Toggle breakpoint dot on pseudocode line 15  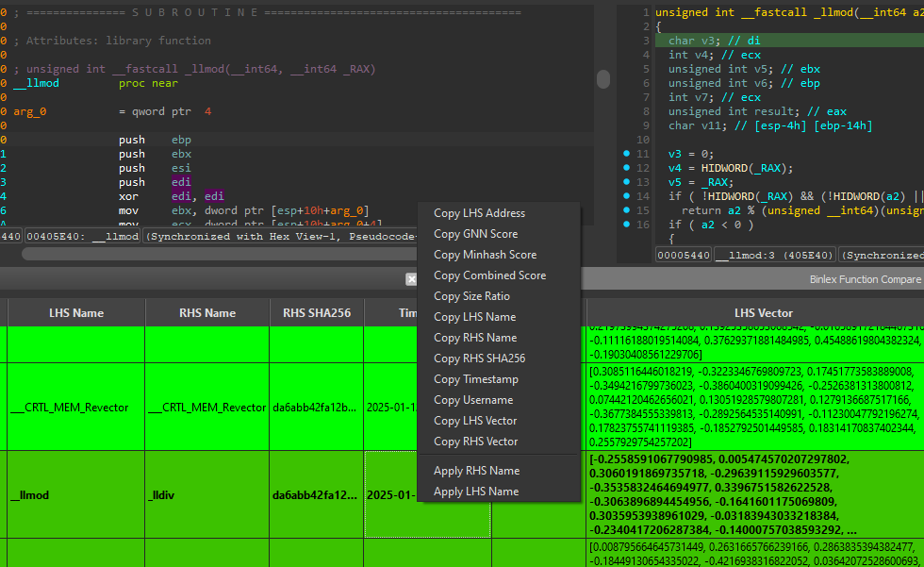point(626,209)
